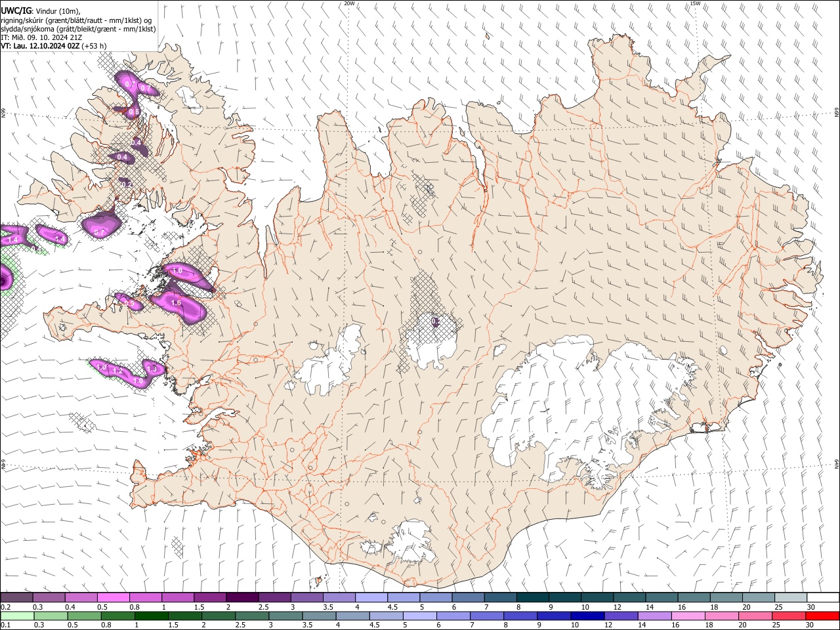840x630 pixels.
Task: Click the 0.6 snowfall value in Westfjords
Action: (x=133, y=112)
